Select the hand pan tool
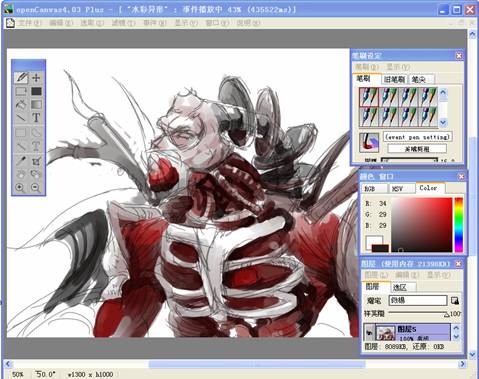The width and height of the screenshot is (479, 379). click(x=21, y=174)
